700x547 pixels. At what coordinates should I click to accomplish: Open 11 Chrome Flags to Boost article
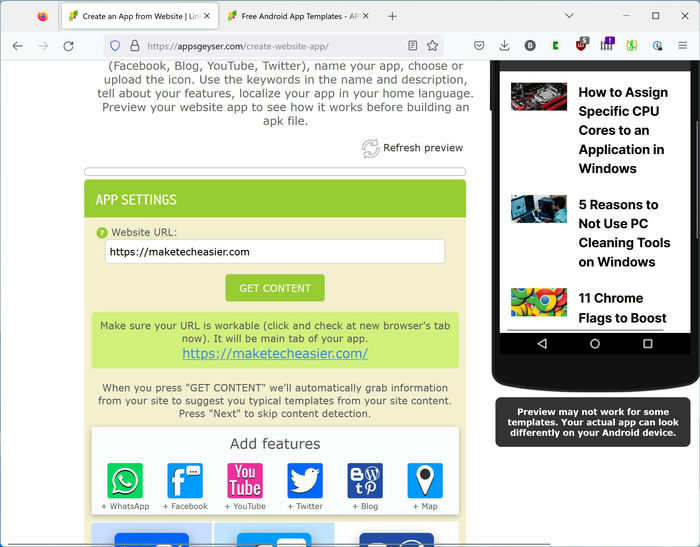click(622, 308)
